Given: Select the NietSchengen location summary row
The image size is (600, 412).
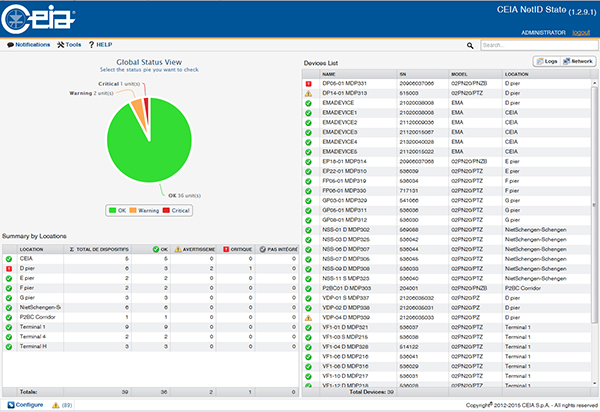Looking at the screenshot, I should (150, 308).
